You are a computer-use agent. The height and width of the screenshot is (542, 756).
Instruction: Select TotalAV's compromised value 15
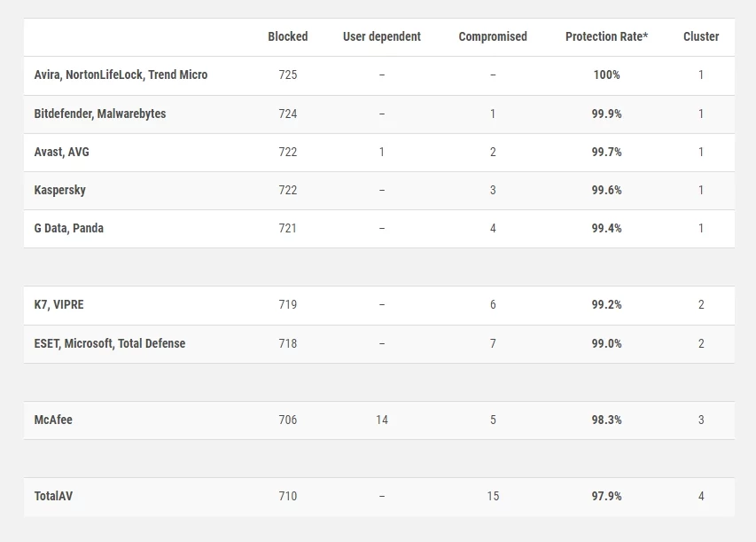click(493, 496)
